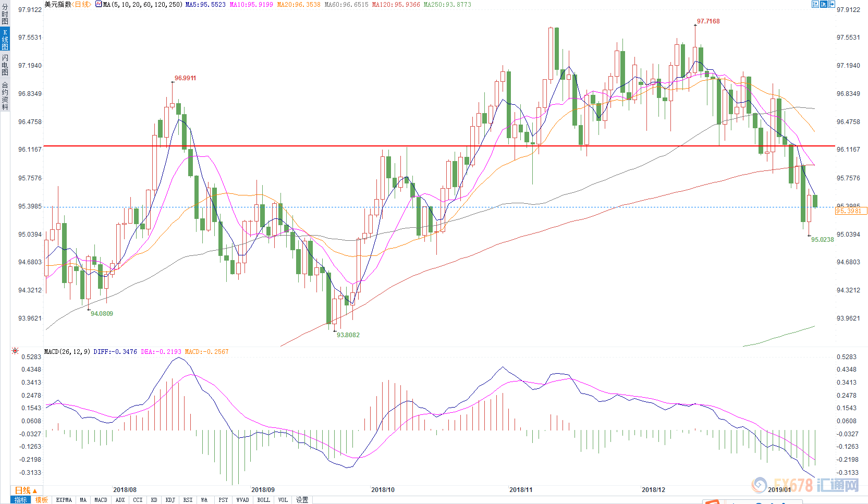
Task: Click the current price tag 95.3981
Action: coord(850,211)
